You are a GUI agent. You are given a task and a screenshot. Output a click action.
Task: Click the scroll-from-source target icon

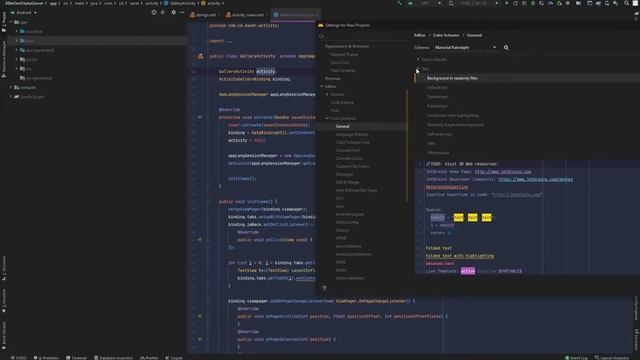tap(154, 13)
